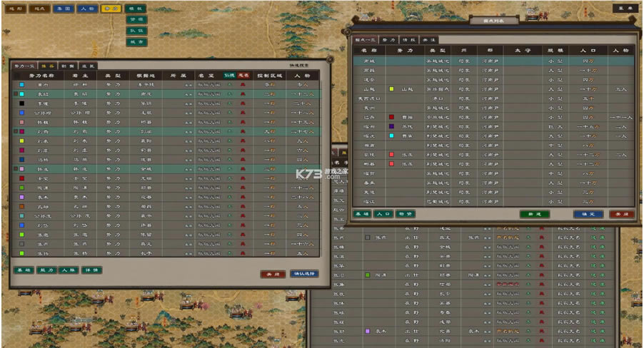
Task: Click the green 仁德 column header icon
Action: [x=229, y=75]
